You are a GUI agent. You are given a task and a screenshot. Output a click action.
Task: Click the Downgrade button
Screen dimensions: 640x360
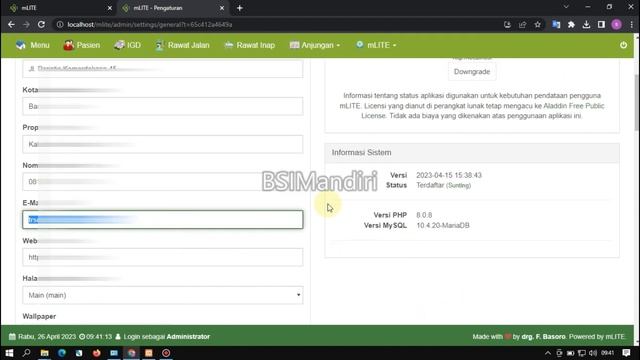coord(472,72)
